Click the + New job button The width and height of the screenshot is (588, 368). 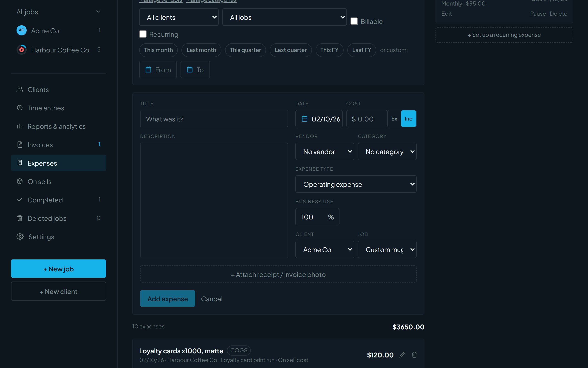pyautogui.click(x=59, y=269)
